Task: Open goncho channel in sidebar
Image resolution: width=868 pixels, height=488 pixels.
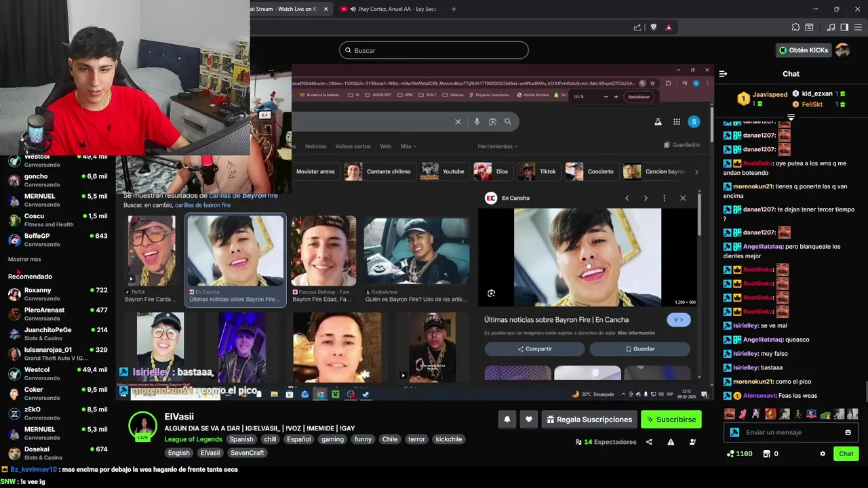Action: [x=58, y=180]
